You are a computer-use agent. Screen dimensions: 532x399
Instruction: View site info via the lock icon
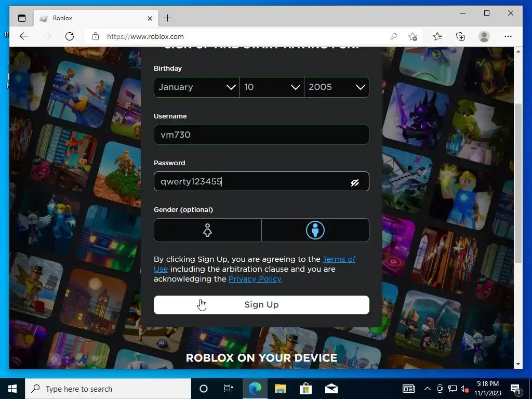[96, 36]
